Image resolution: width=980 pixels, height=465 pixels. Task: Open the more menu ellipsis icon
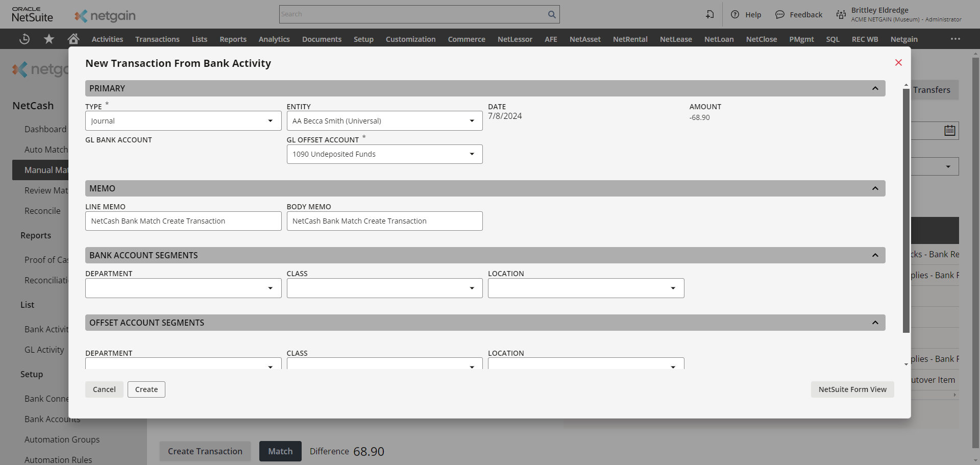(955, 39)
